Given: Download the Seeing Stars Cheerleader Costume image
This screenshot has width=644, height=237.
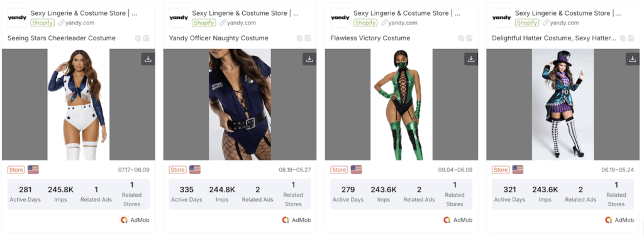Looking at the screenshot, I should pyautogui.click(x=148, y=59).
